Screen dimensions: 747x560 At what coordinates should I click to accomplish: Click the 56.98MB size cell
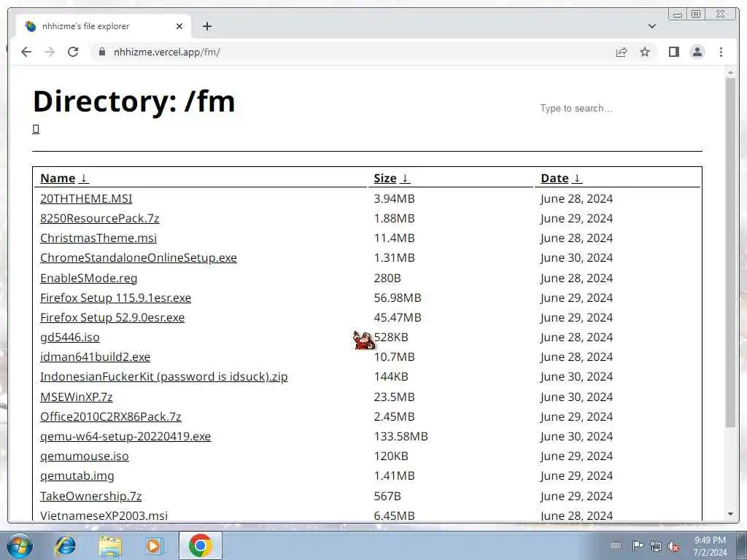[x=398, y=297]
